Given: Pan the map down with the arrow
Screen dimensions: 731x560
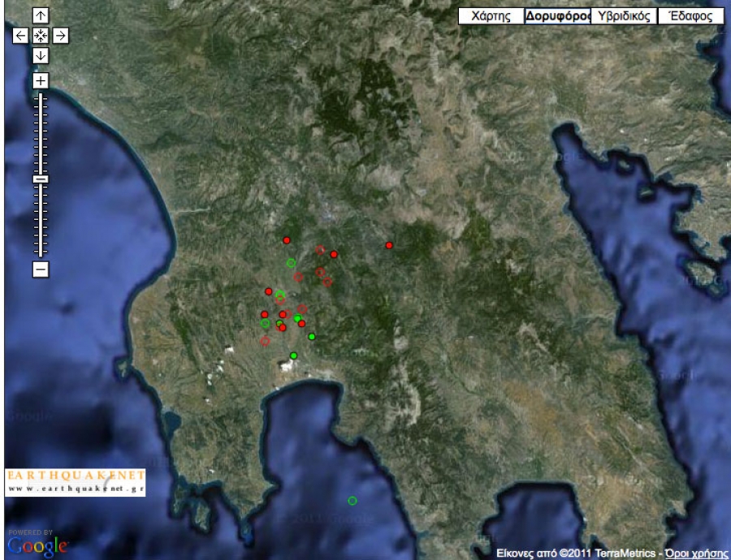Looking at the screenshot, I should (x=41, y=56).
